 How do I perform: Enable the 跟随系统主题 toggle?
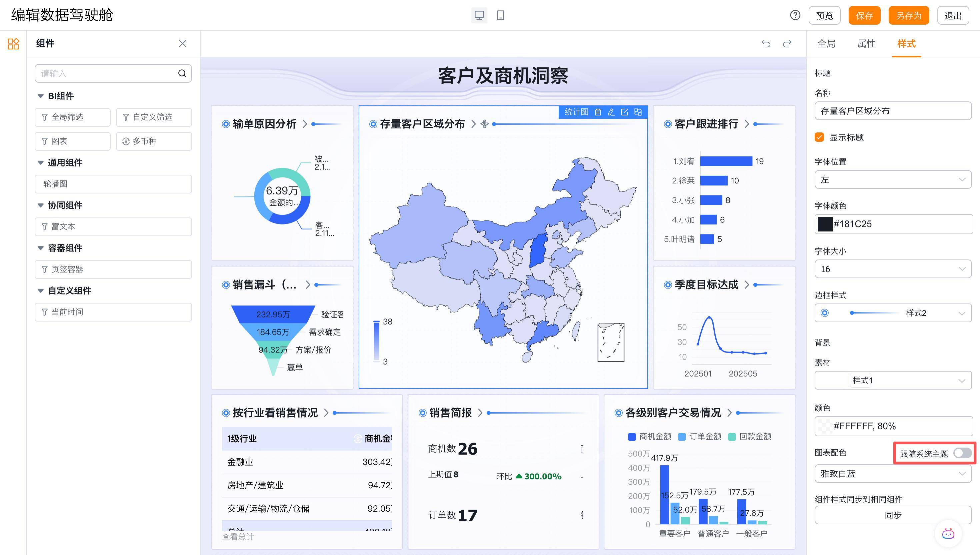(x=962, y=453)
